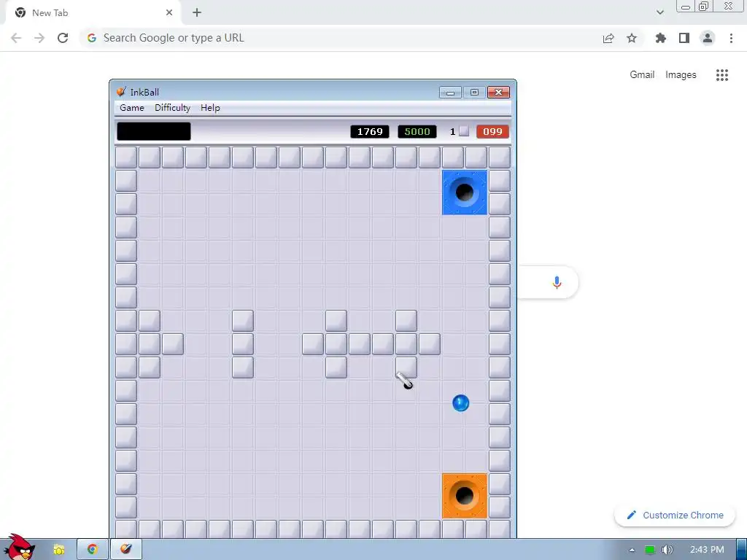Click the Show desktop strip
This screenshot has height=560, width=747.
(x=742, y=549)
